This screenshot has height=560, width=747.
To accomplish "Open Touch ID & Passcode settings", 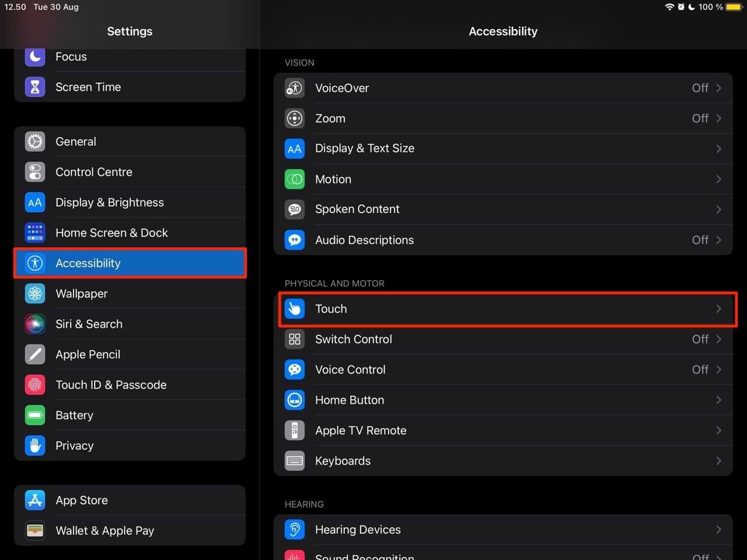I will [130, 384].
